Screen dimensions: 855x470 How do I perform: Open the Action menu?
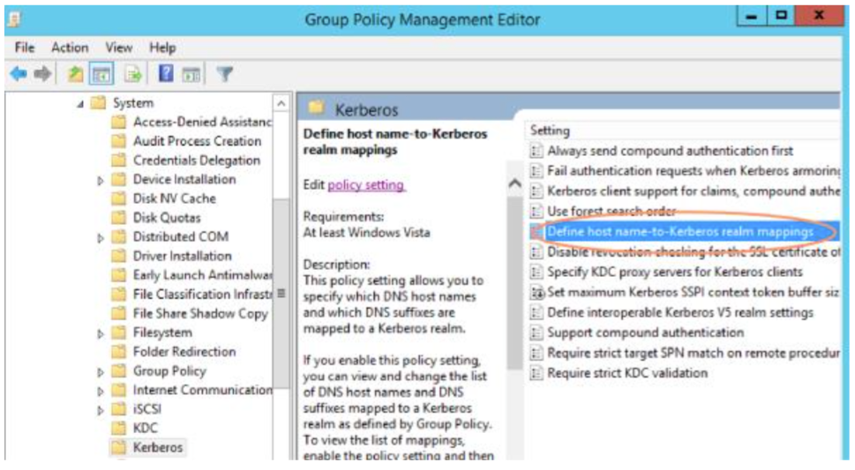(x=70, y=47)
